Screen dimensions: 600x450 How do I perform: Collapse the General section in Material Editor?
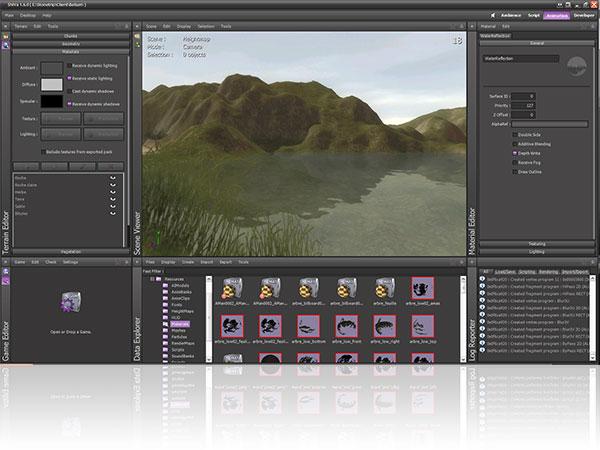coord(537,43)
